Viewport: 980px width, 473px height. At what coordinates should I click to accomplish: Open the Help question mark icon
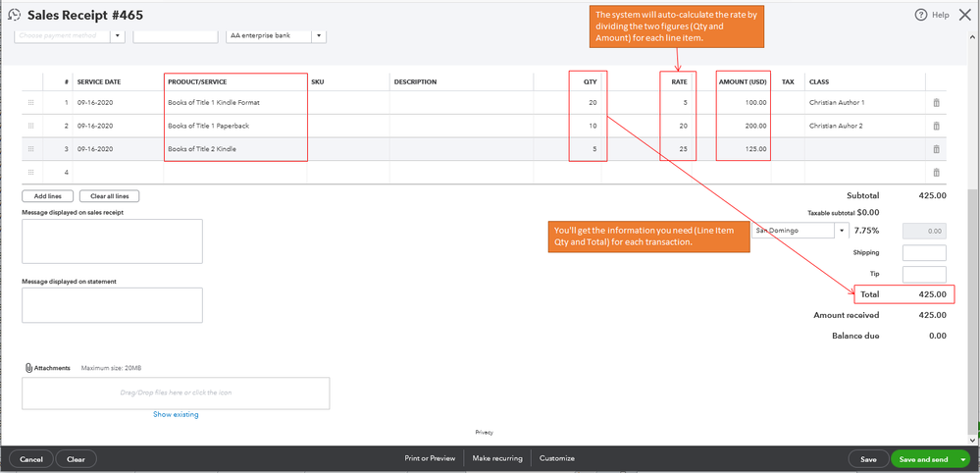coord(920,15)
